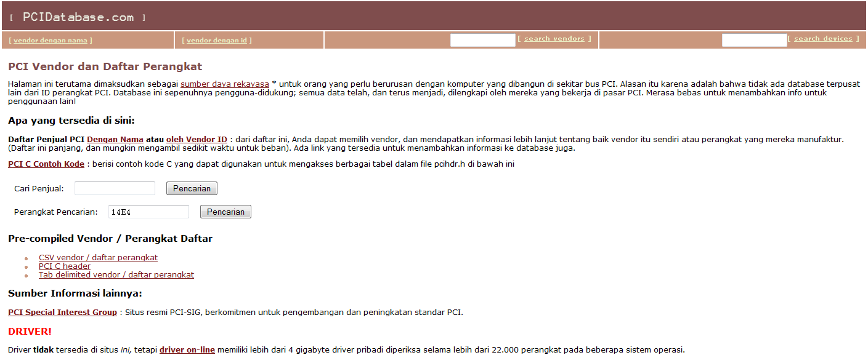
Task: Click Pencarian button beside Cari Penjual
Action: (192, 188)
